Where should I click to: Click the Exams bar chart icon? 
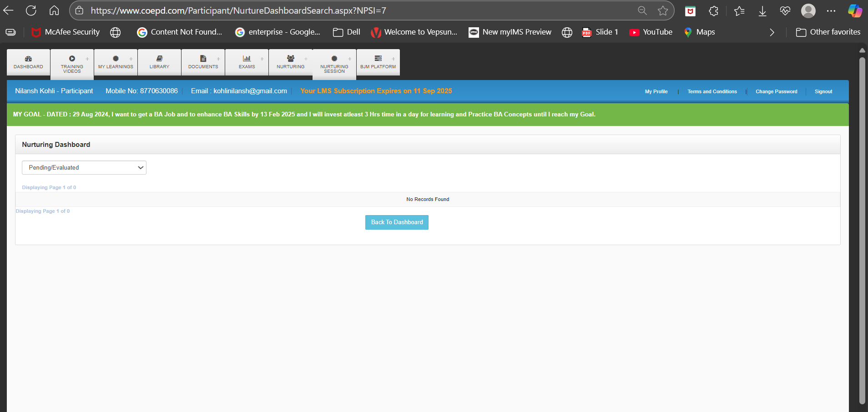tap(247, 59)
